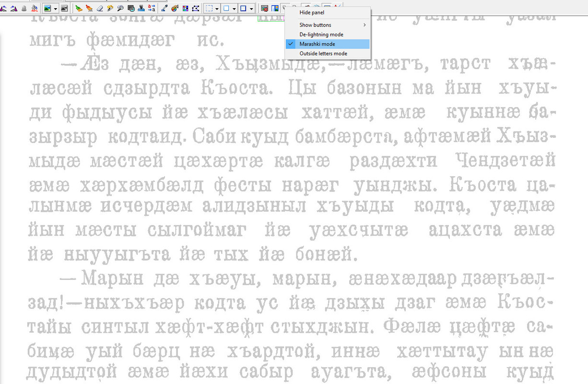The height and width of the screenshot is (384, 588).
Task: Click the light blue square frame icon
Action: [x=226, y=9]
